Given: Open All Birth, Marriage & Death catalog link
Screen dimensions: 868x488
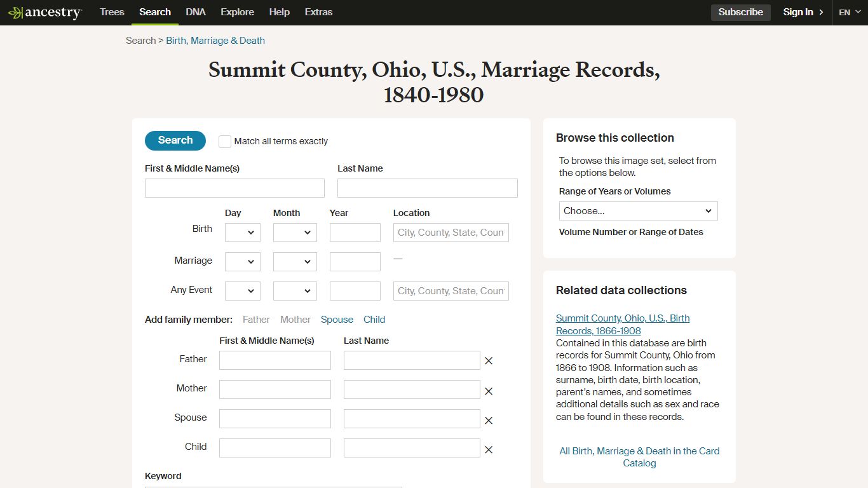Looking at the screenshot, I should pos(639,457).
